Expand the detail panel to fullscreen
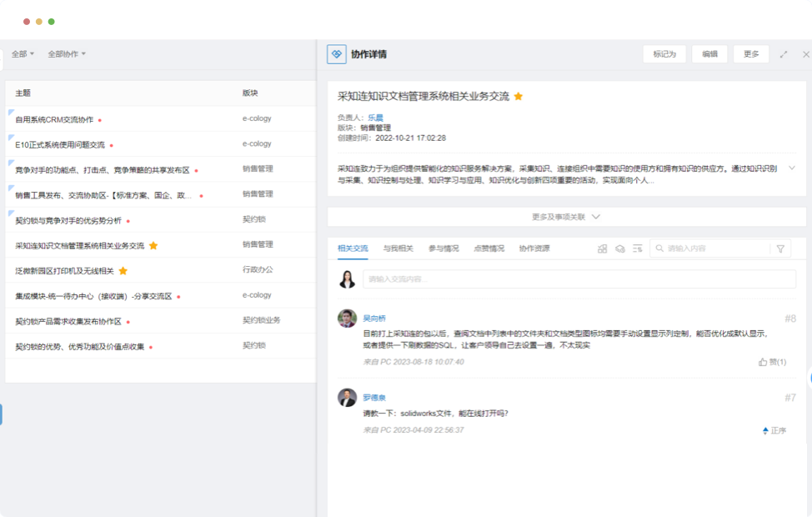 click(784, 54)
